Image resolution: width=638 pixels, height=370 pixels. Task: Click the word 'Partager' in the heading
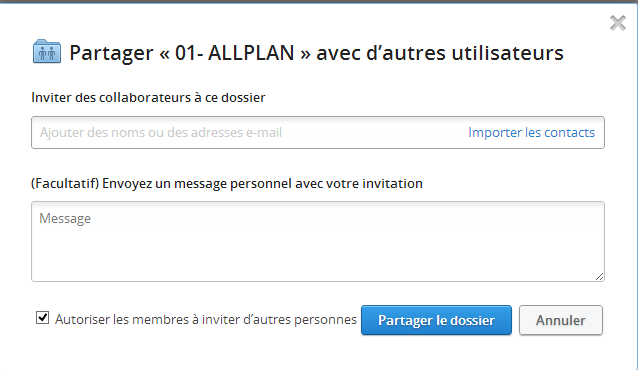point(111,54)
